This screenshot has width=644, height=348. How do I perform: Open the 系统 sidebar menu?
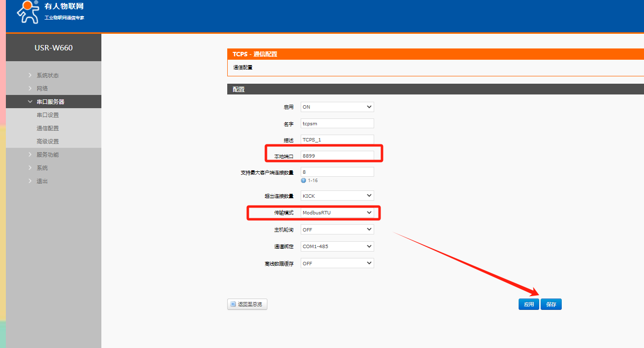(x=42, y=168)
